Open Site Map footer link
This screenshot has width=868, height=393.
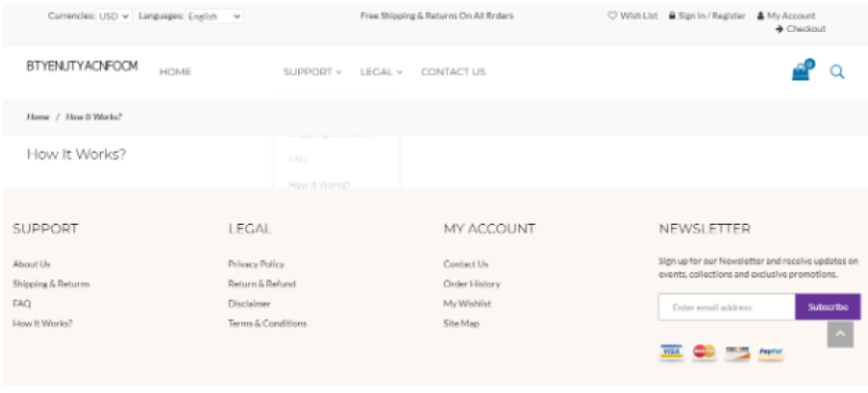pyautogui.click(x=461, y=323)
